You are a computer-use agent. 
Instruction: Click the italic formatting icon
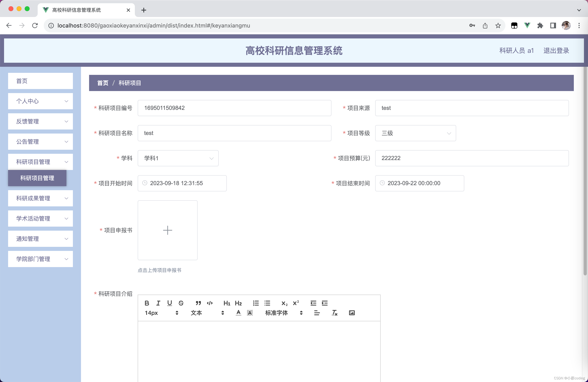(158, 303)
